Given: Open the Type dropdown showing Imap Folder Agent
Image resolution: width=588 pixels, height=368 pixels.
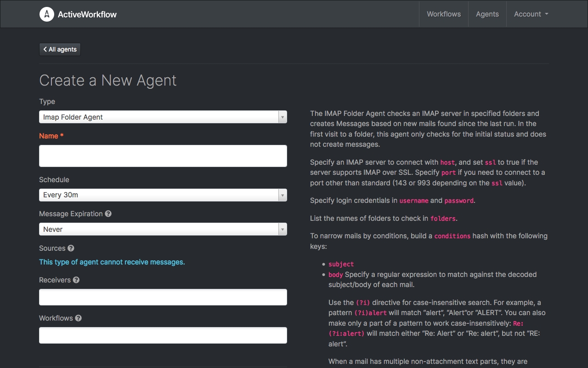Looking at the screenshot, I should pos(163,117).
